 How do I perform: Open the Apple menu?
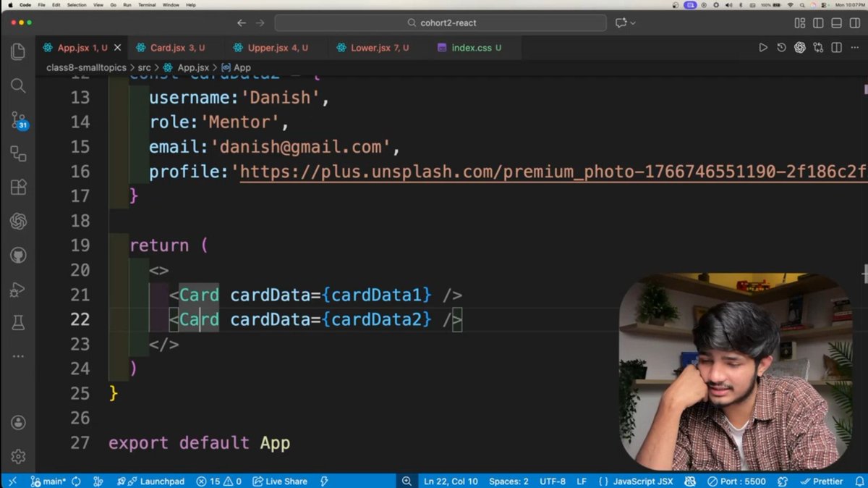tap(9, 5)
